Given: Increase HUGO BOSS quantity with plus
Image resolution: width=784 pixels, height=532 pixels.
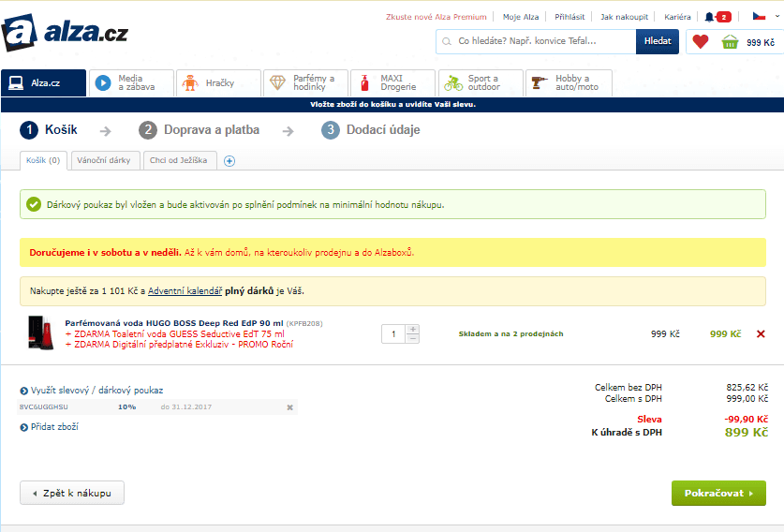Looking at the screenshot, I should click(x=413, y=329).
